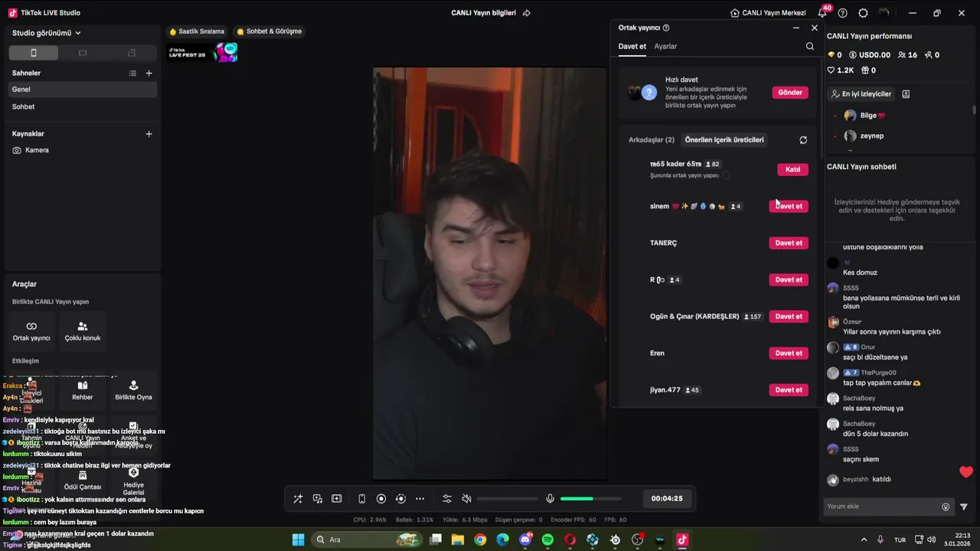
Task: Open the Ortak yayıncı help tooltip icon
Action: tap(666, 28)
